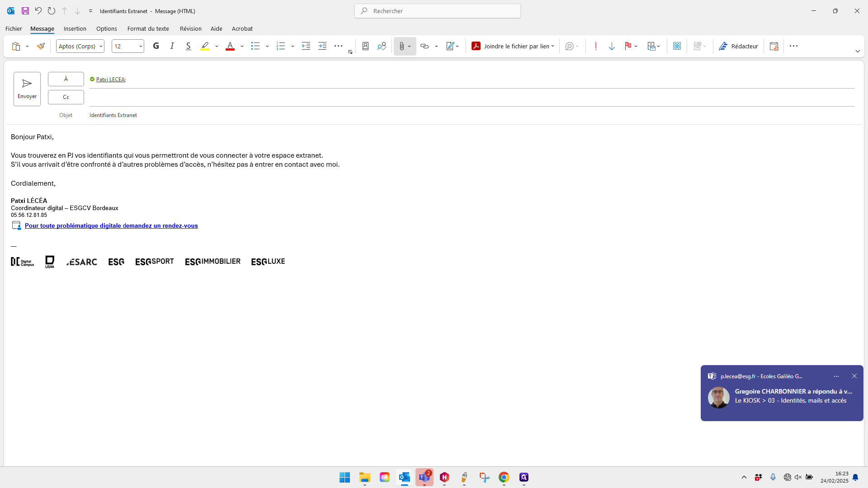868x488 pixels.
Task: Mark message as low importance
Action: (612, 46)
